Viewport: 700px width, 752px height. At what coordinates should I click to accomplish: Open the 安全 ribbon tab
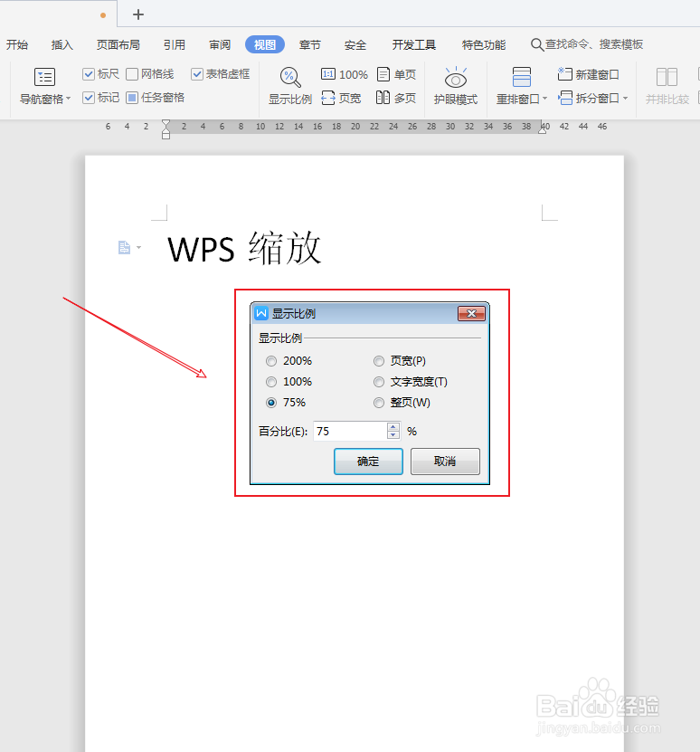pyautogui.click(x=355, y=44)
